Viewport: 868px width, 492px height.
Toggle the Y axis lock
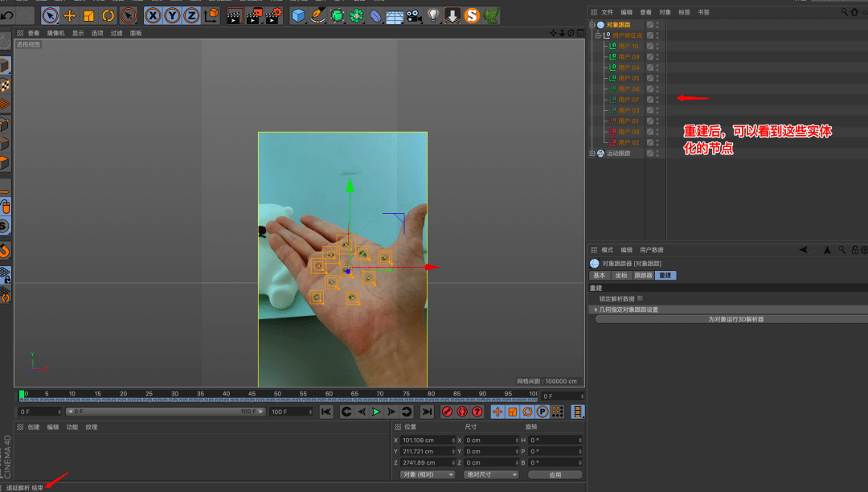coord(172,15)
